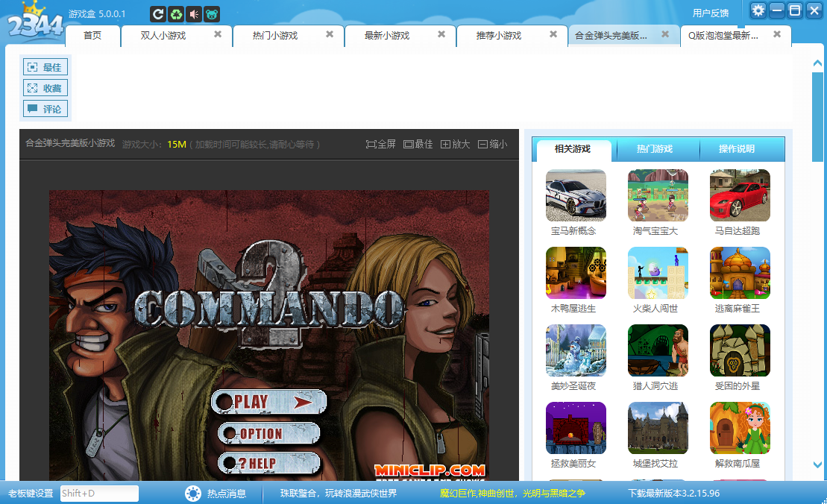Open the 用户反馈 feedback link

point(711,13)
